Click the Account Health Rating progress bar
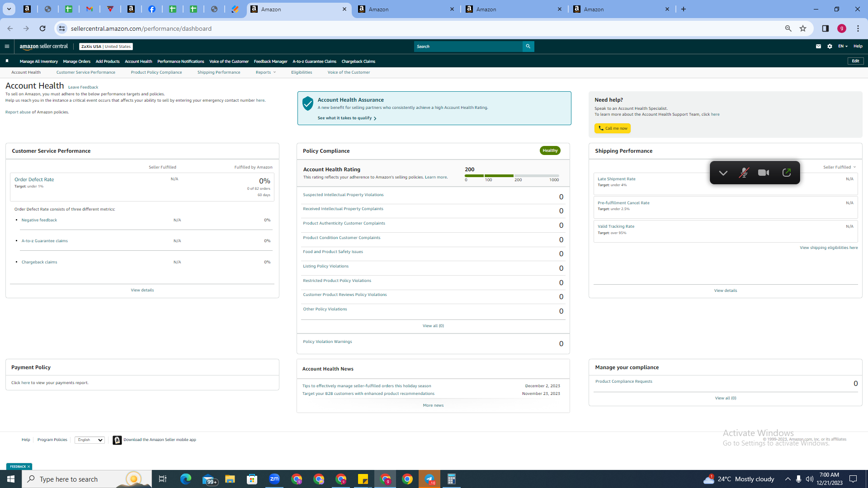 coord(512,176)
